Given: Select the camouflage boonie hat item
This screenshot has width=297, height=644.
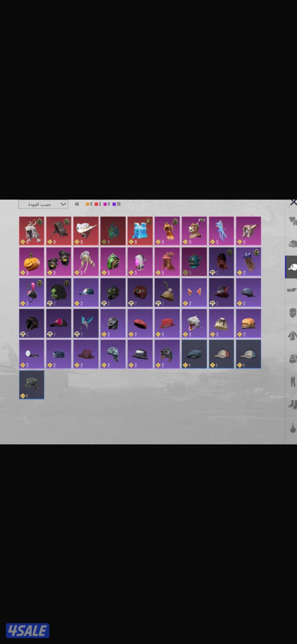Looking at the screenshot, I should pyautogui.click(x=31, y=385).
